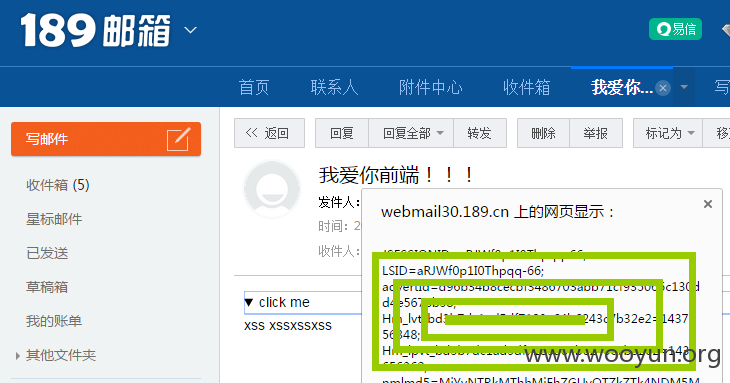Image resolution: width=730 pixels, height=383 pixels.
Task: Click the webmail30.189.cn 上的网页显示 title
Action: (498, 212)
